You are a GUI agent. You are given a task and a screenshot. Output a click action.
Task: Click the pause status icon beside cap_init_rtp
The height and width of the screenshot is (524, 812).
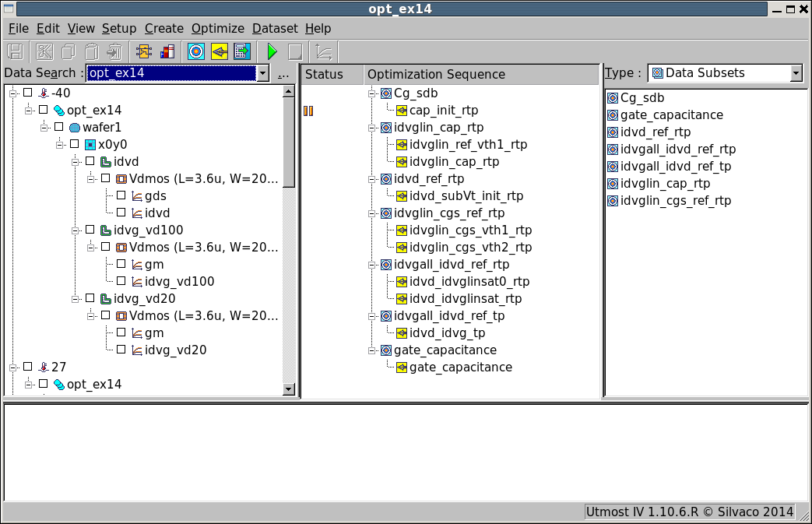click(308, 111)
